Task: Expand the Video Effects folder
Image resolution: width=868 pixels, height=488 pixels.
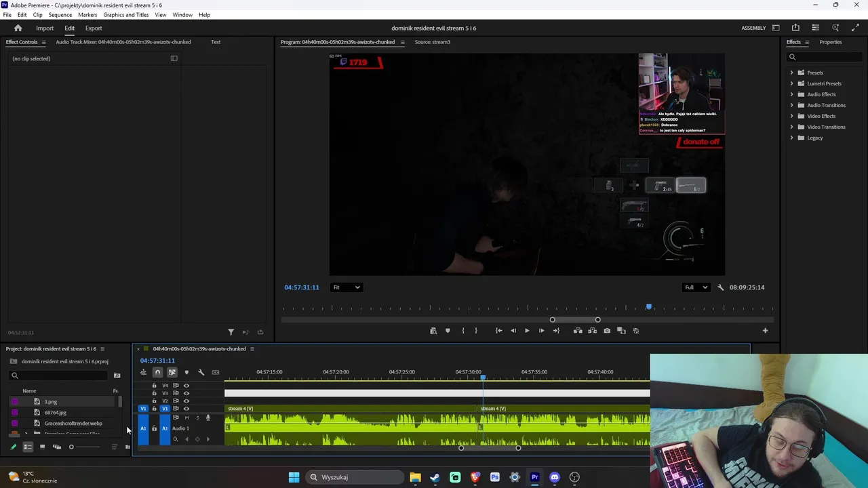Action: (x=791, y=116)
